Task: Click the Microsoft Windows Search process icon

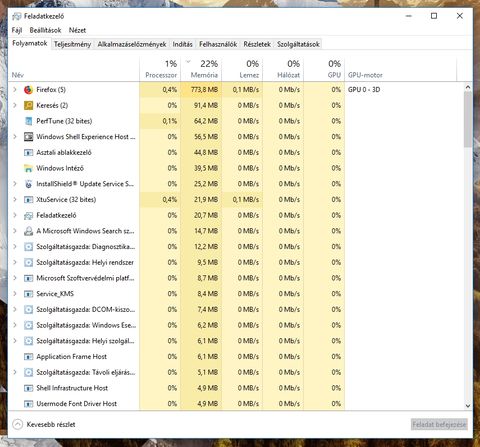Action: [x=28, y=231]
